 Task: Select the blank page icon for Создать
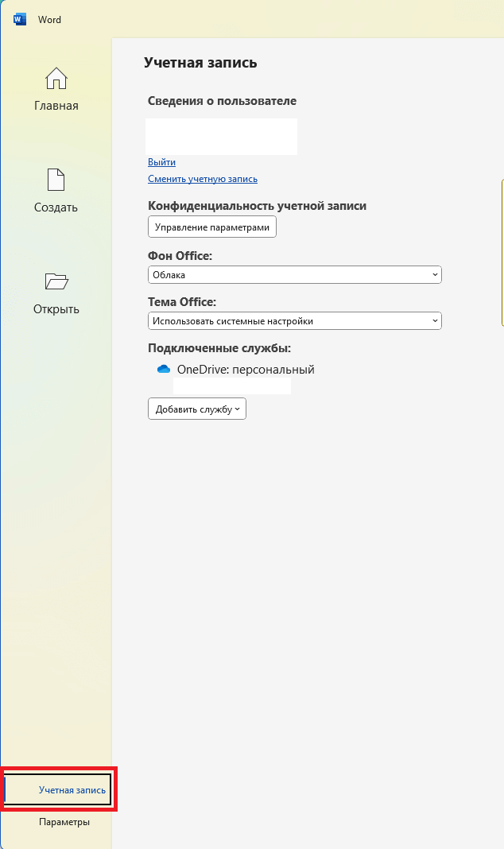56,180
